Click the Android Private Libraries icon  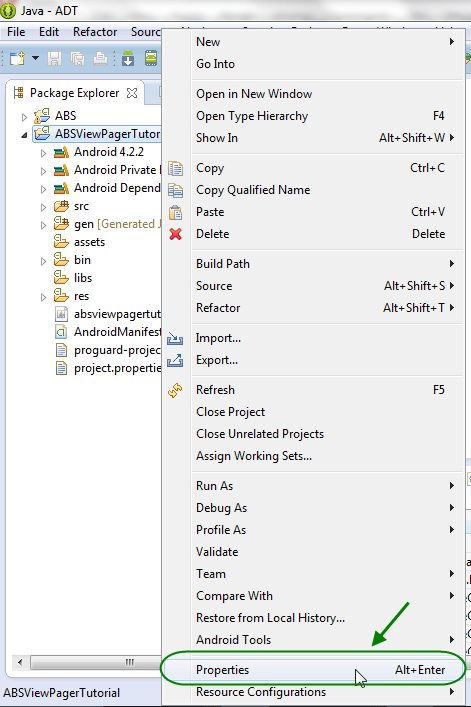pyautogui.click(x=61, y=170)
